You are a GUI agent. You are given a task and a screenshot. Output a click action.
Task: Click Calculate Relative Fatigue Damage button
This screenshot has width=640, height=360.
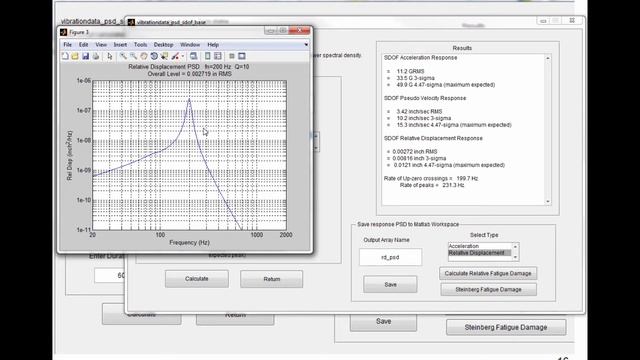[488, 273]
